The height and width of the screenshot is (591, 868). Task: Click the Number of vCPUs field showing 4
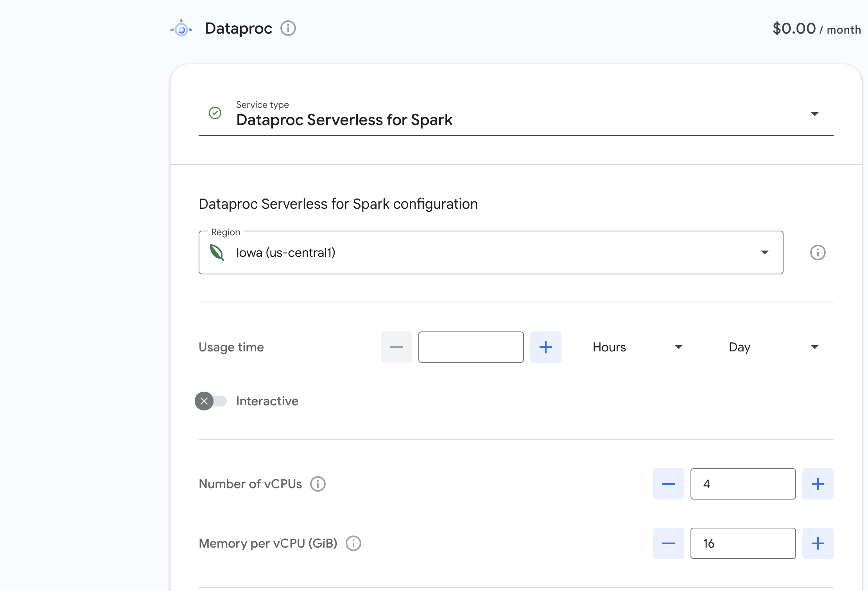[x=743, y=484]
